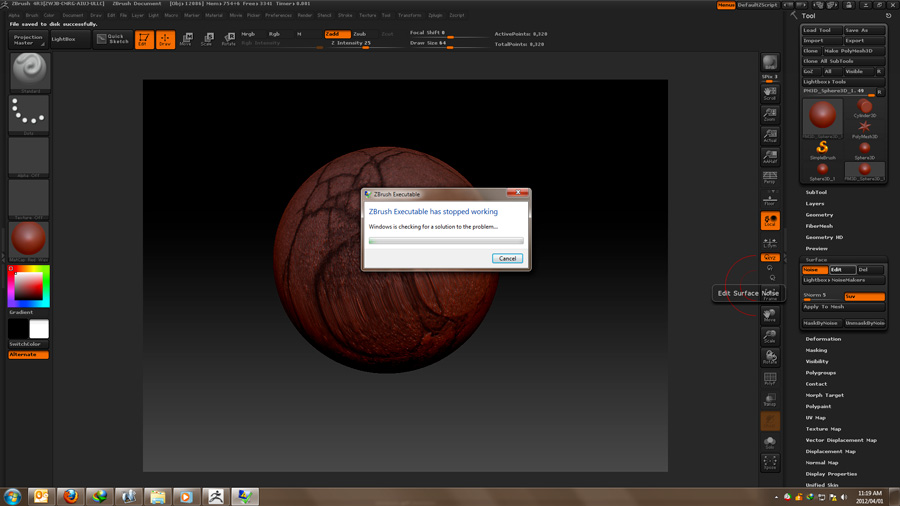
Task: Toggle L.Sym button
Action: click(x=770, y=243)
